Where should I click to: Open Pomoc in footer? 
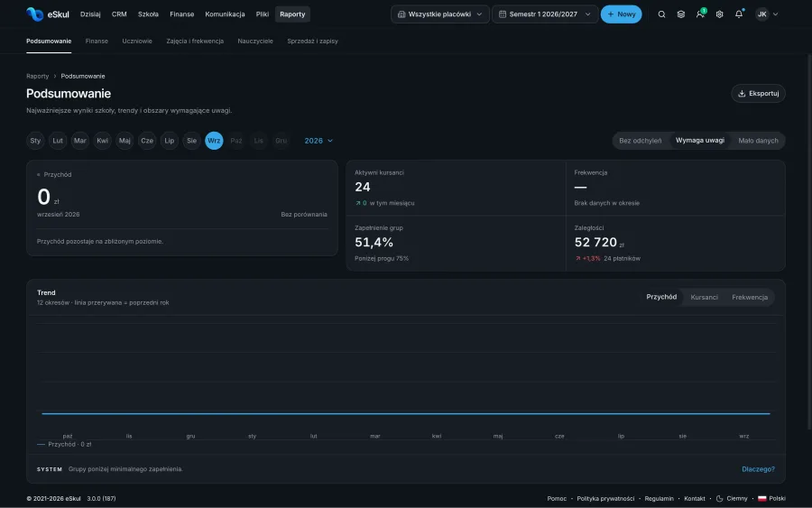click(557, 499)
